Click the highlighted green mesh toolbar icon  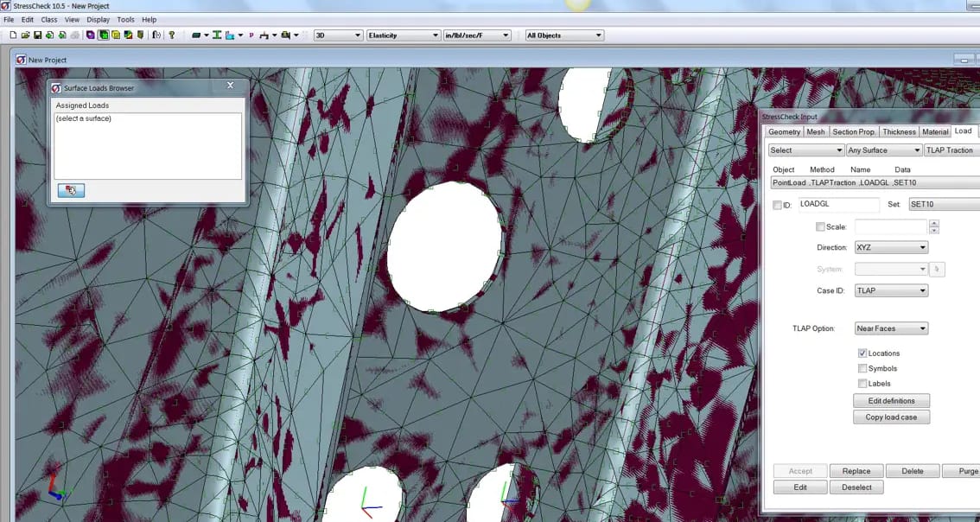(x=104, y=35)
